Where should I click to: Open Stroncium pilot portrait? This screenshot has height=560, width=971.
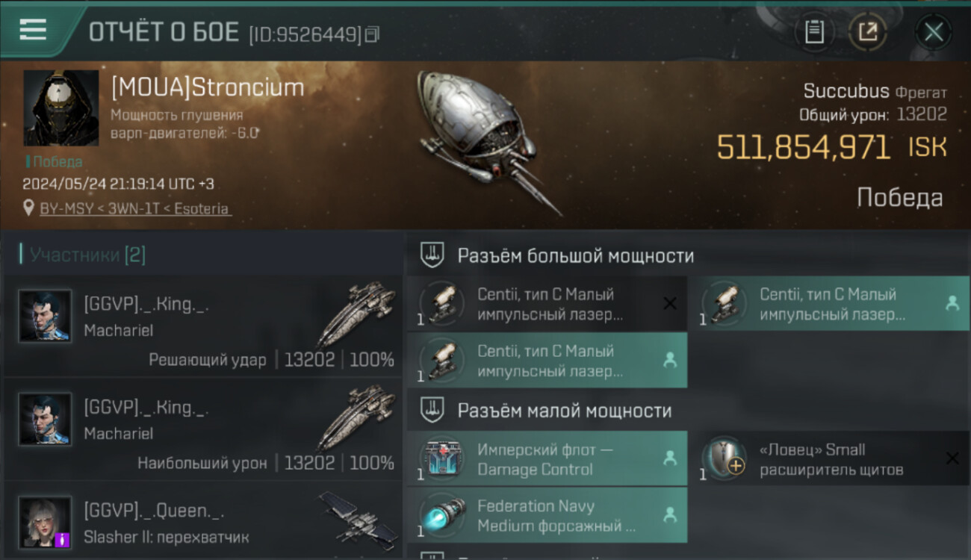tap(61, 108)
